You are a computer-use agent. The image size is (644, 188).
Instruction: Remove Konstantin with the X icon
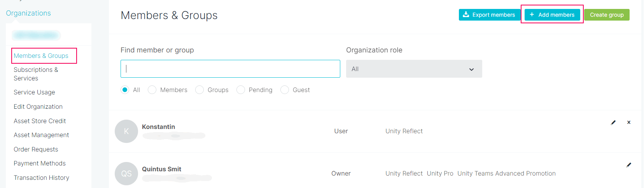click(629, 122)
